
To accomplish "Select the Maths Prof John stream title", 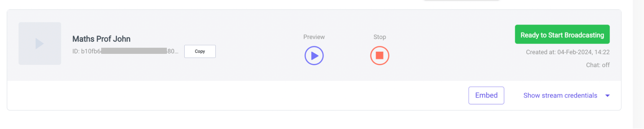I will (101, 39).
